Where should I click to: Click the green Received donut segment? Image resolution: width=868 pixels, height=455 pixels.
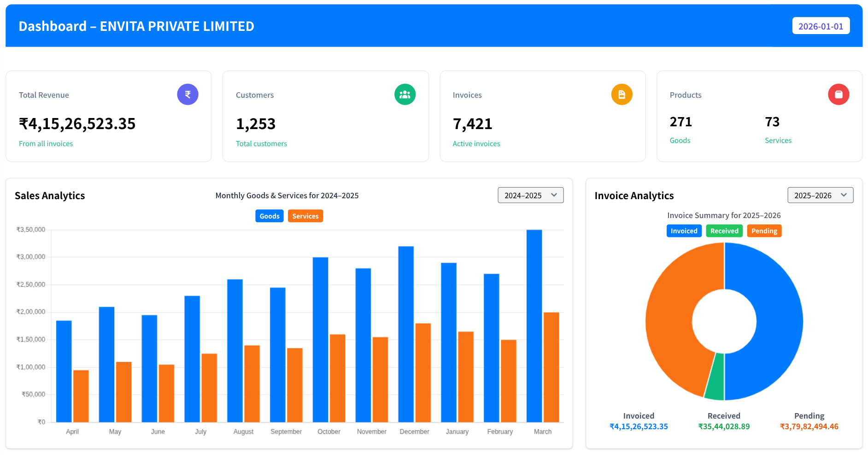click(716, 377)
